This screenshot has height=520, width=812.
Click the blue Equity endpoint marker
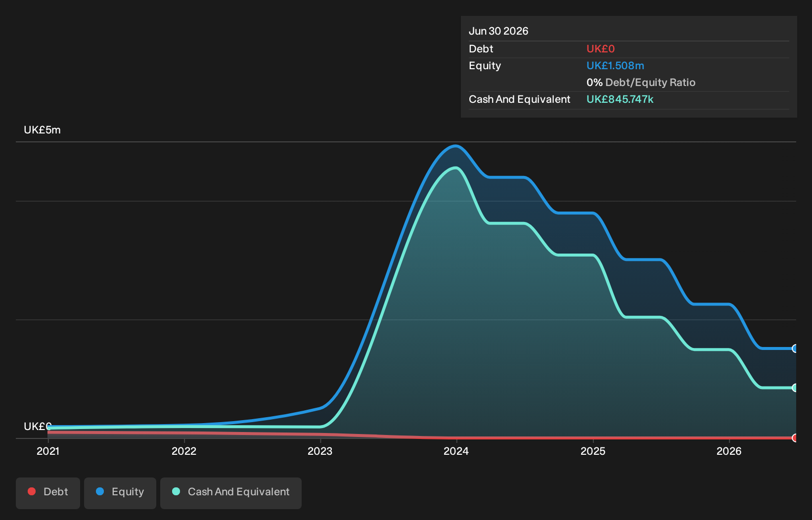795,348
